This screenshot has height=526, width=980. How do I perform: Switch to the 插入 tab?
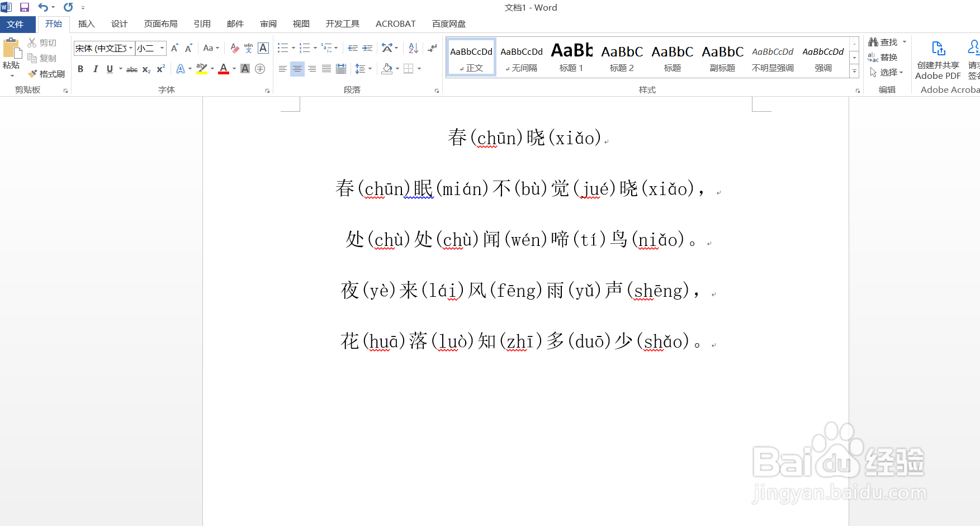(87, 24)
